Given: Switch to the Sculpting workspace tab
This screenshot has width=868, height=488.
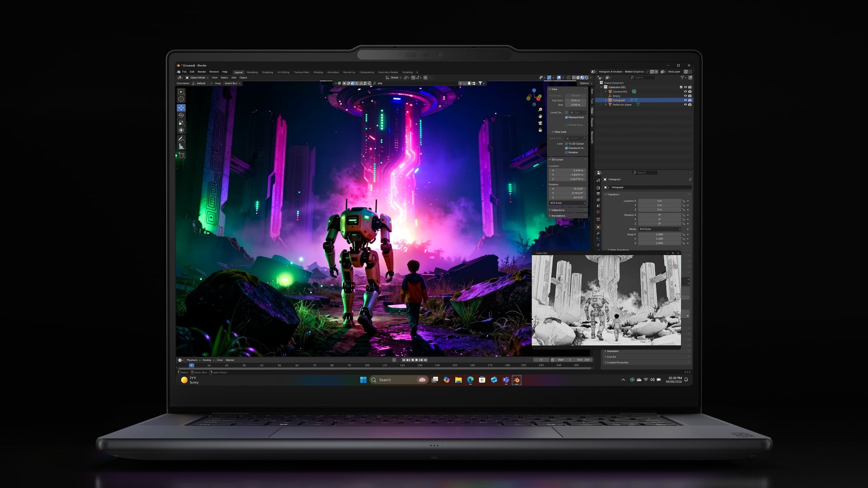Looking at the screenshot, I should pyautogui.click(x=267, y=72).
